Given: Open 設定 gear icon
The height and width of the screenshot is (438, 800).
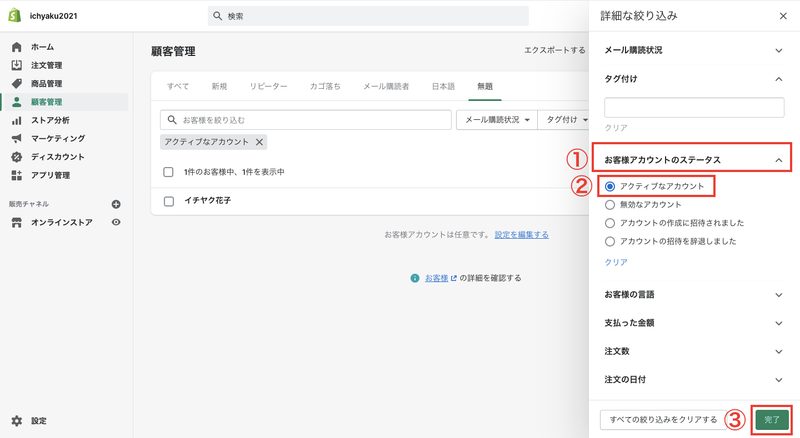Looking at the screenshot, I should coord(16,421).
